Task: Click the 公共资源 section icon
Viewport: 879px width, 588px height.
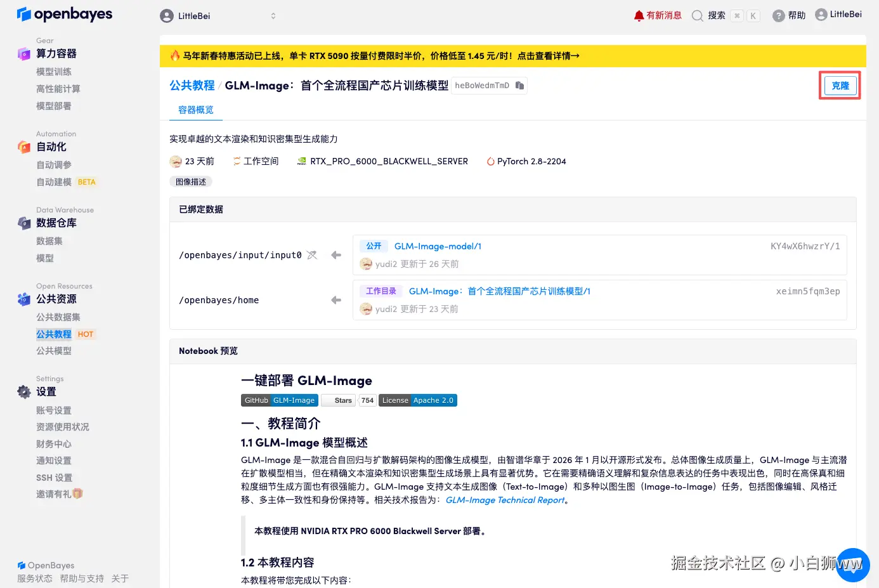Action: point(24,299)
